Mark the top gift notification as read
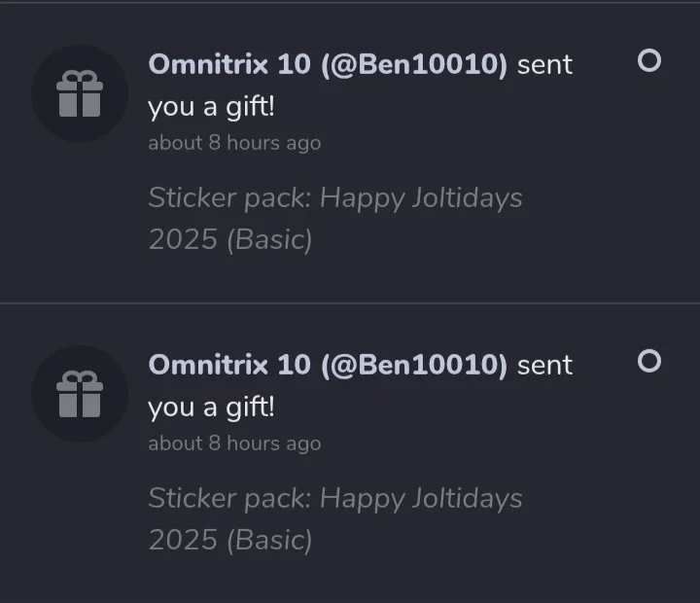The width and height of the screenshot is (700, 603). pyautogui.click(x=648, y=61)
